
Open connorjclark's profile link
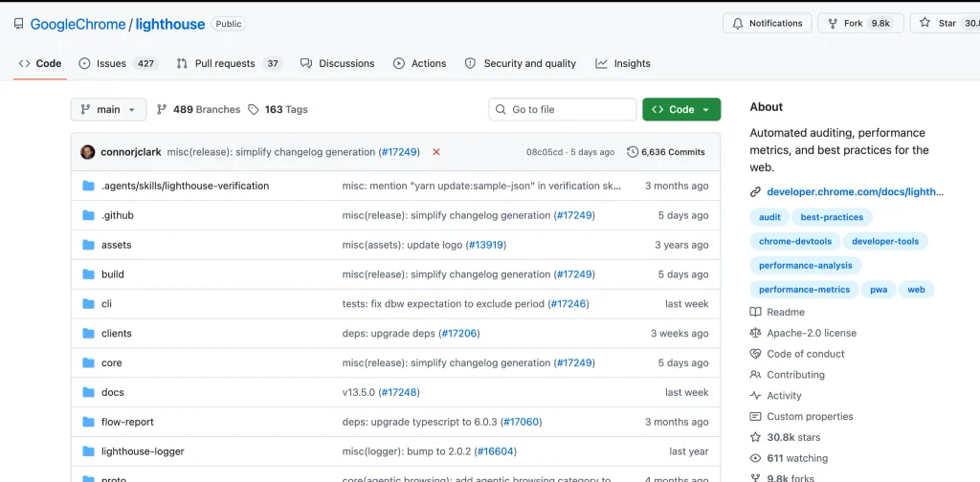[x=131, y=152]
